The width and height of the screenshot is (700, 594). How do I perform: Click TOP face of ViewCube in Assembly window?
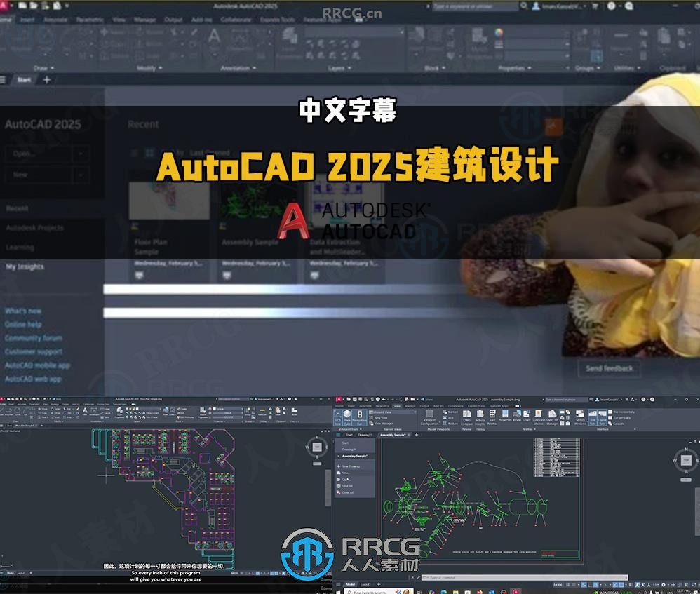[686, 460]
